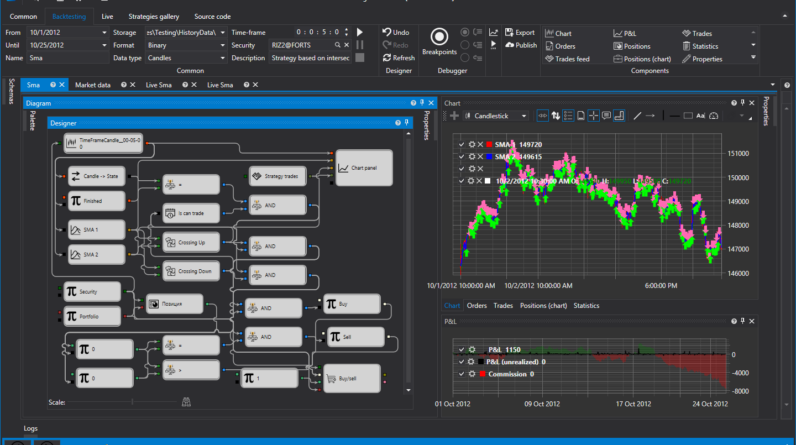The width and height of the screenshot is (796, 445).
Task: Toggle the Commission series checkmark
Action: click(461, 373)
